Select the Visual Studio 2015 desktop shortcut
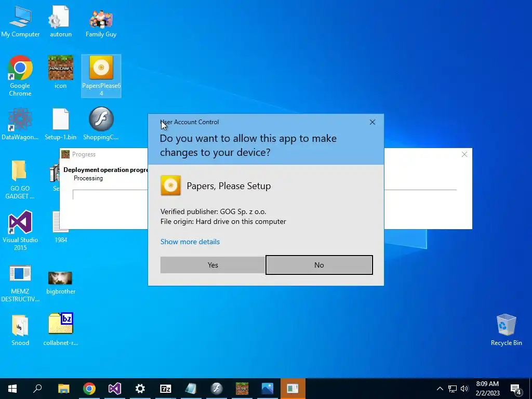 (x=20, y=231)
